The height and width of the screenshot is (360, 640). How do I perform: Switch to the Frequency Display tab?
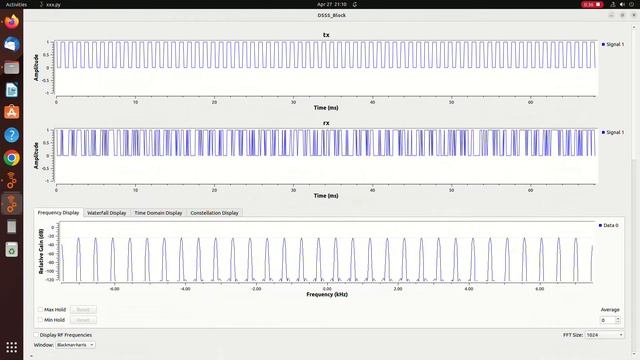(58, 213)
